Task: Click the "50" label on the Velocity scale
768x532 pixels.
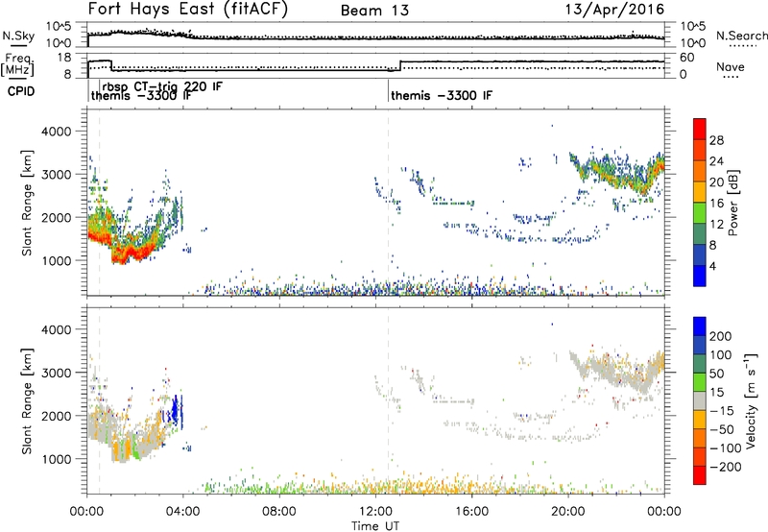Action: click(x=716, y=374)
